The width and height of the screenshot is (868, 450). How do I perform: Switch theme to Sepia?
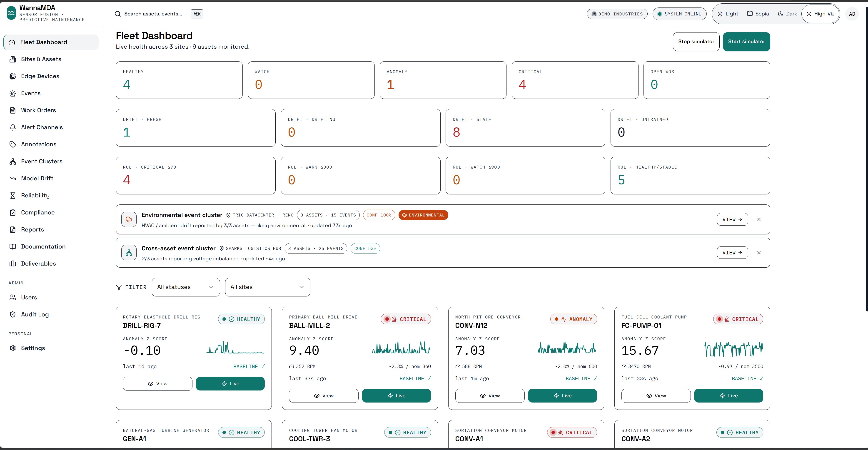tap(758, 14)
